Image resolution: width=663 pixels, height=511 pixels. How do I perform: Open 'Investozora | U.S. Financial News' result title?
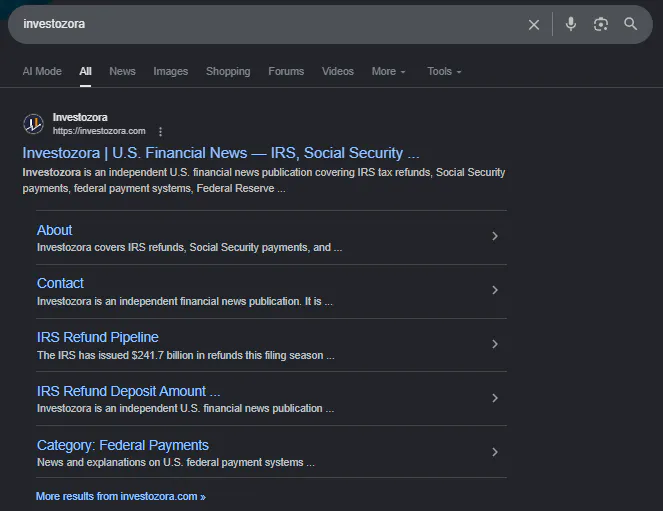point(221,153)
